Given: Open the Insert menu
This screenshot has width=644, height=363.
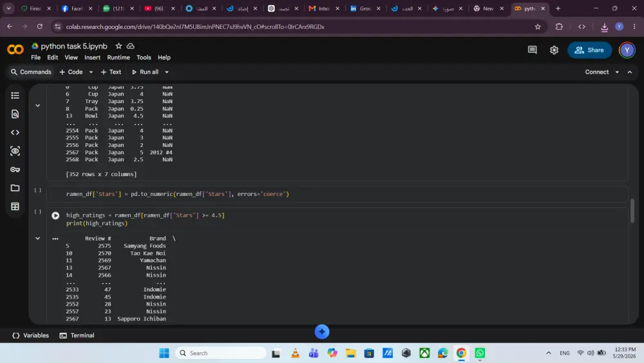Looking at the screenshot, I should [x=92, y=57].
